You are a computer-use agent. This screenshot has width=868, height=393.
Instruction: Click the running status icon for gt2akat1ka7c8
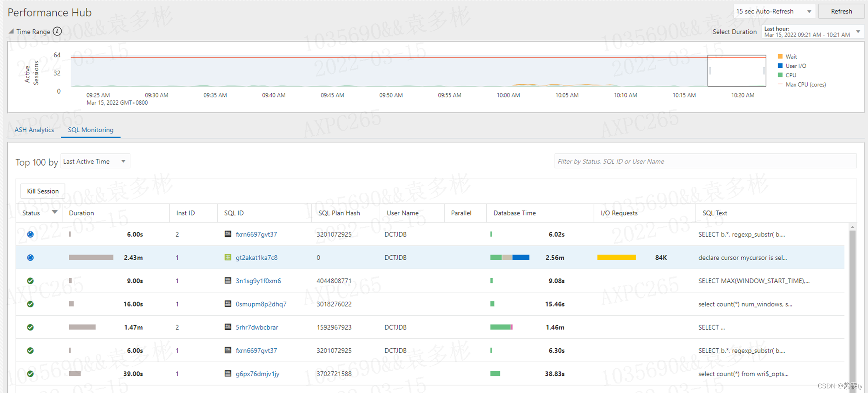pyautogui.click(x=30, y=258)
